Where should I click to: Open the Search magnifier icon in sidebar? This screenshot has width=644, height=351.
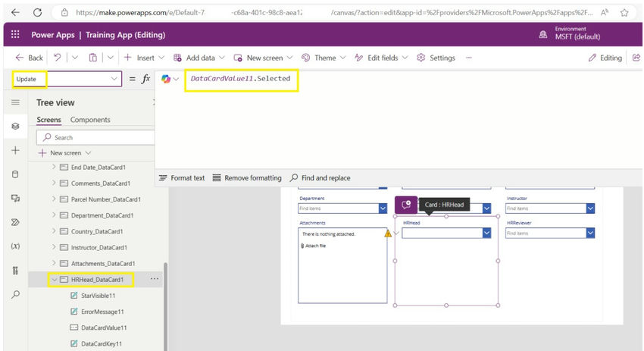coord(15,294)
